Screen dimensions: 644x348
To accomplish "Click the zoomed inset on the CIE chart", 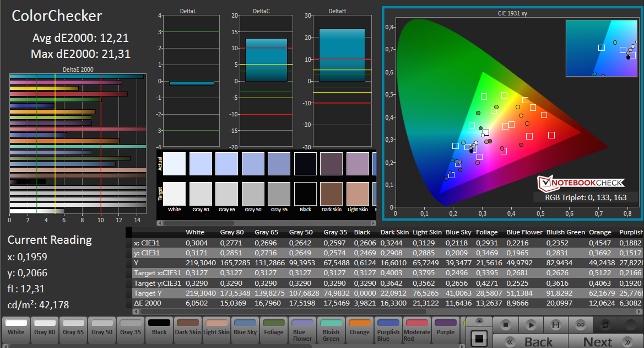I will click(x=603, y=48).
